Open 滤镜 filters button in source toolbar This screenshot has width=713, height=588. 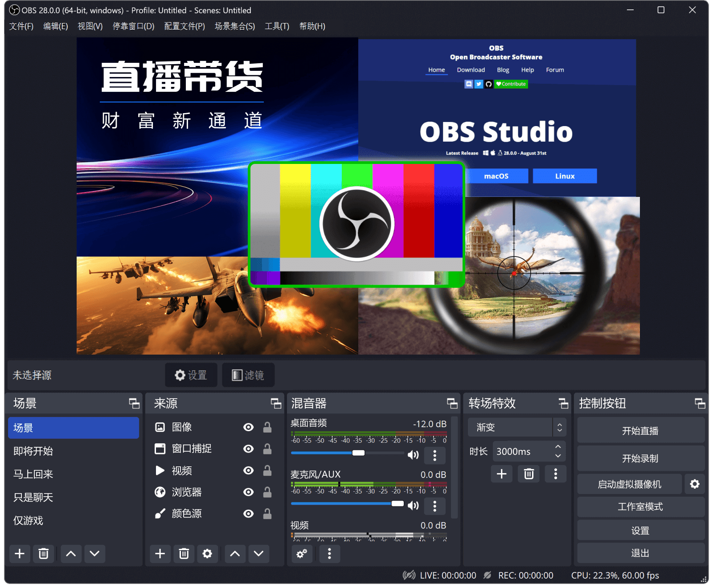point(248,375)
